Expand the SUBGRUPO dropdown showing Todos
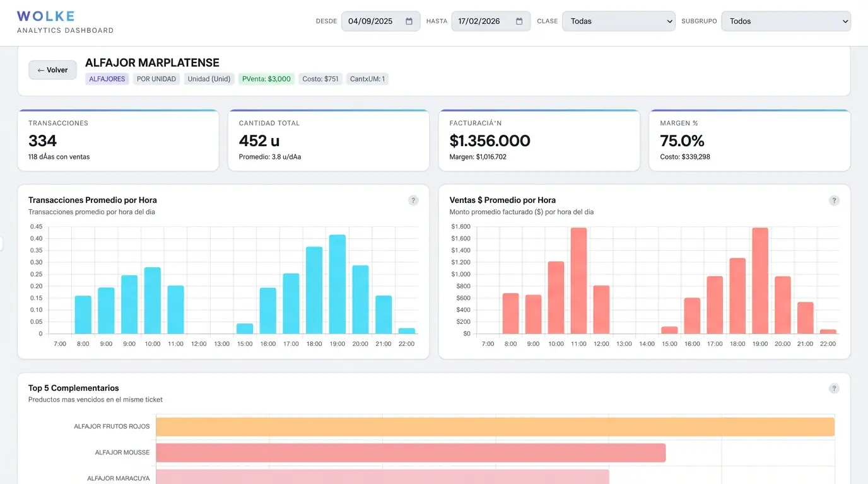This screenshot has width=868, height=484. click(785, 21)
